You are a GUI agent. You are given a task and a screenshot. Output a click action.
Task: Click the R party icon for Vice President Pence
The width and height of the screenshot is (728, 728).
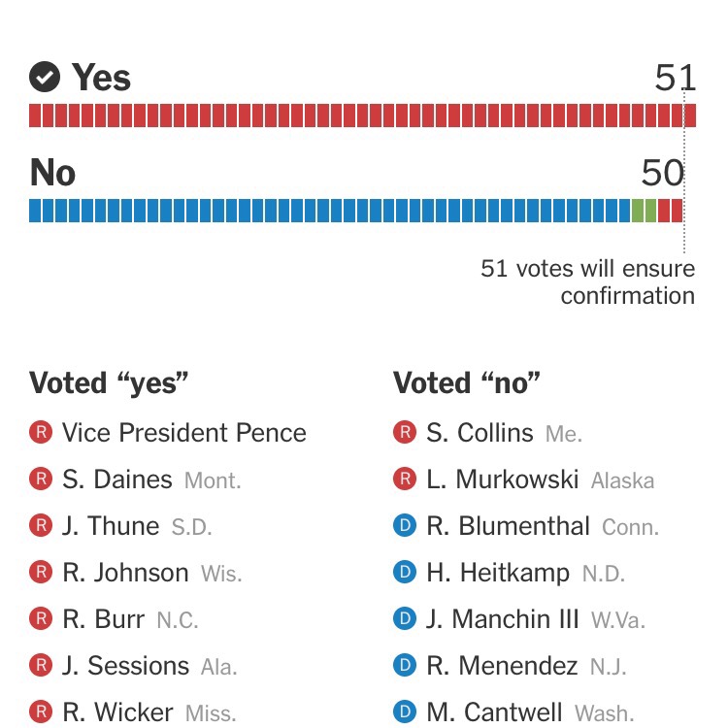41,433
